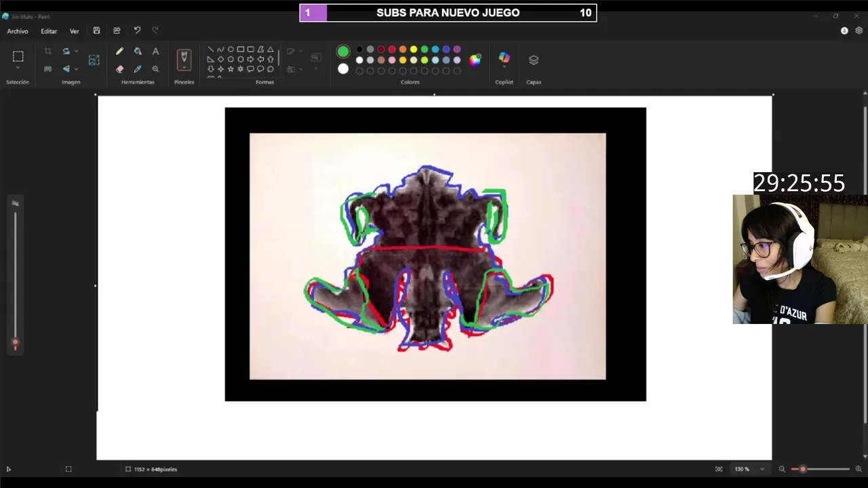Image resolution: width=868 pixels, height=488 pixels.
Task: Select the Brushes tool
Action: tap(184, 58)
